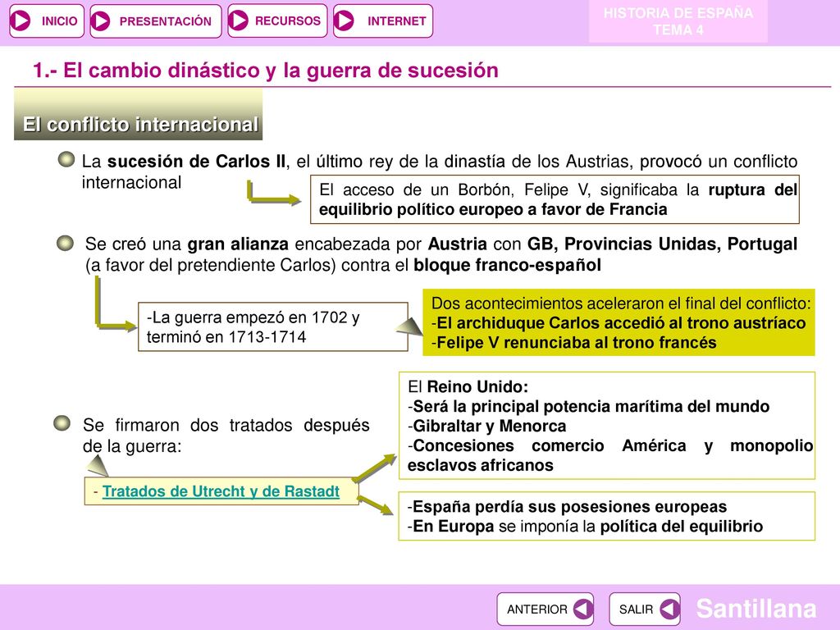Screen dimensions: 840x630
Task: Click 'HISTORIA DE ESPAÑA TEMA 4' header
Action: click(678, 21)
